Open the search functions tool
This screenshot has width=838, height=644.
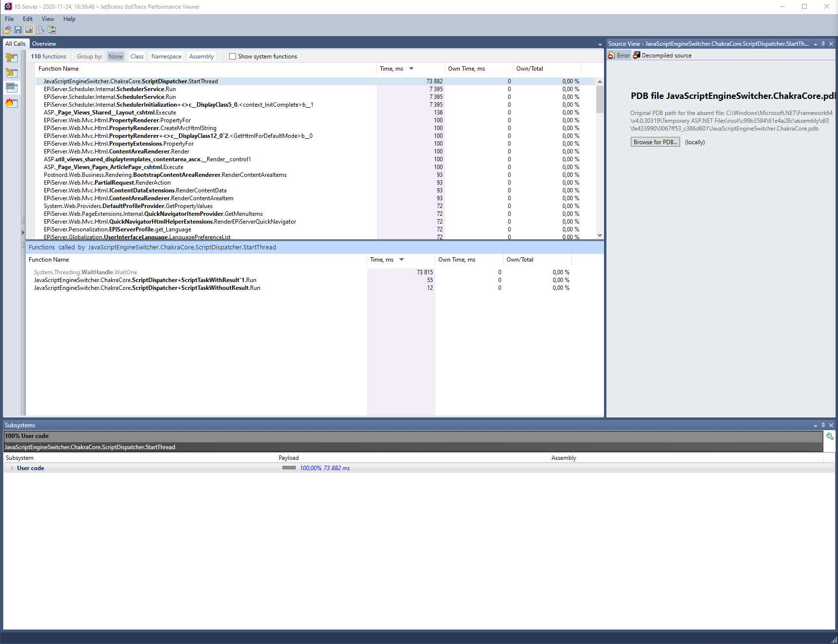(40, 30)
